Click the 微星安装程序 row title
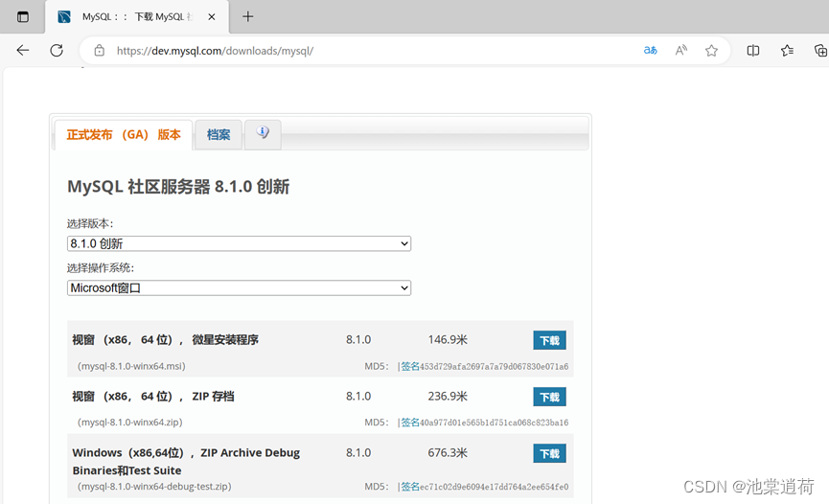Viewport: 829px width, 504px height. tap(165, 340)
